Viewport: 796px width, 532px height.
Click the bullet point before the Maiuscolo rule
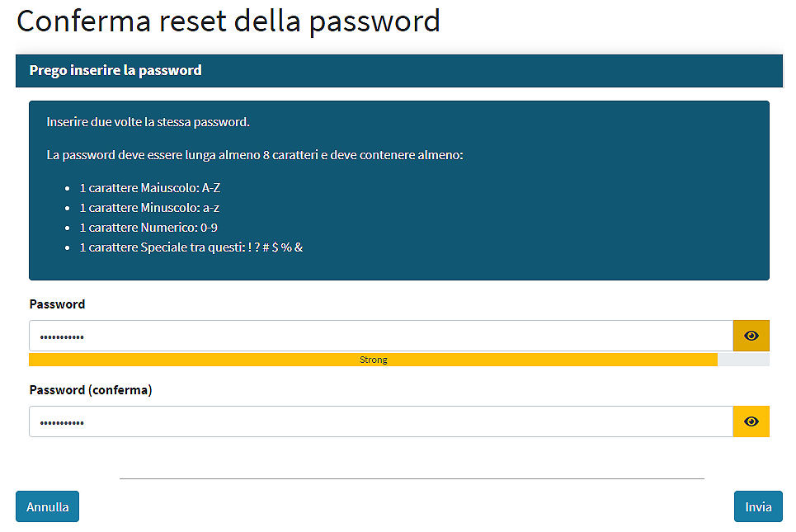(67, 188)
